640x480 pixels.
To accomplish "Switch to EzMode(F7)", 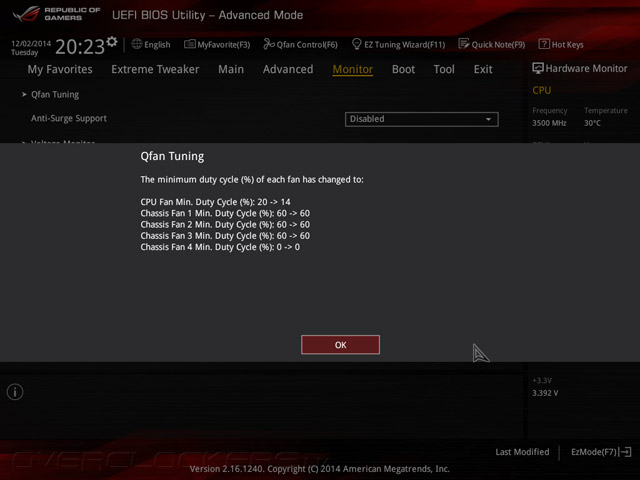I will (601, 452).
